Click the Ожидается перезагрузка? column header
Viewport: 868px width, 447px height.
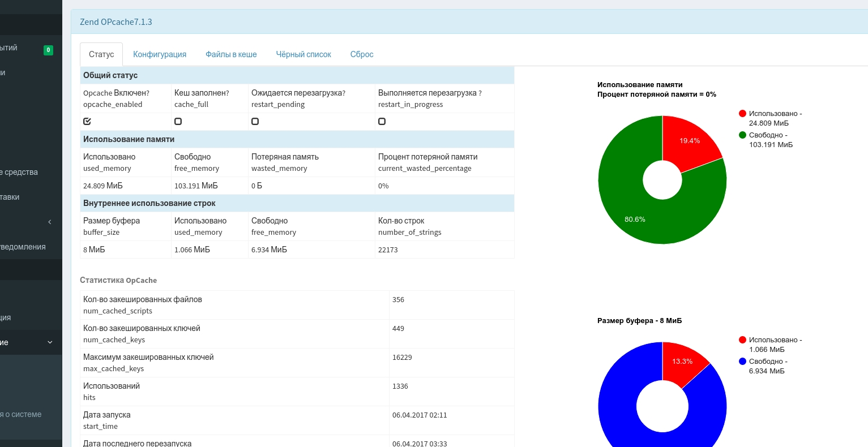point(298,98)
